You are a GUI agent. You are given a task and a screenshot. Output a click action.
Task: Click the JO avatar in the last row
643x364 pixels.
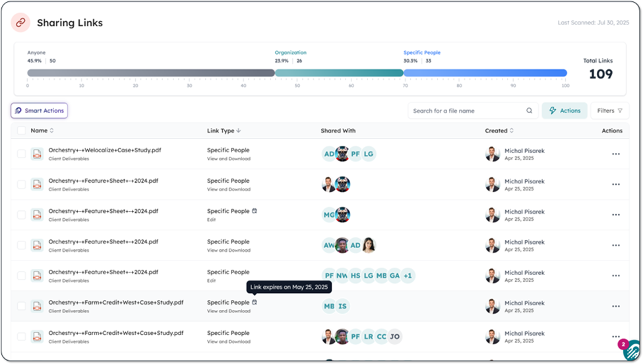tap(394, 337)
